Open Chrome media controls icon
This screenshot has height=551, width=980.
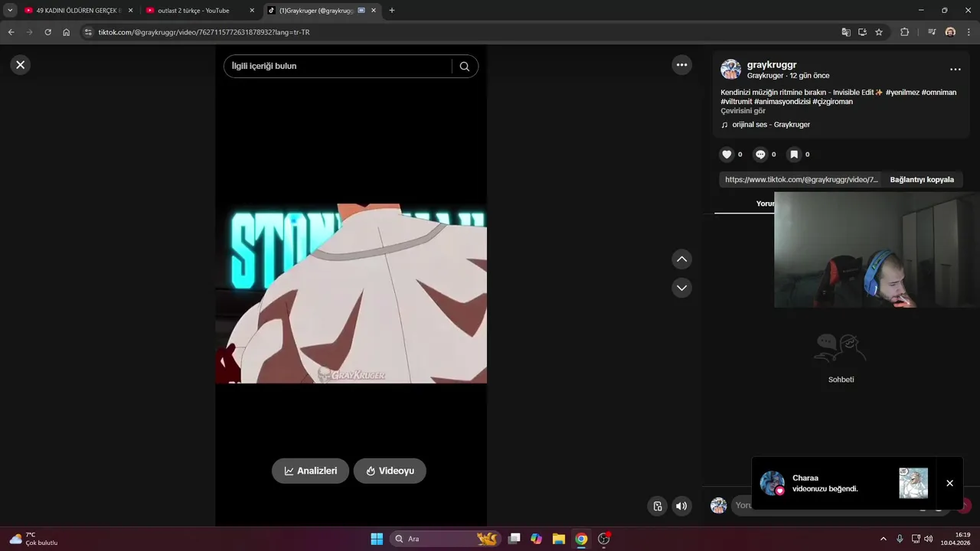[931, 32]
